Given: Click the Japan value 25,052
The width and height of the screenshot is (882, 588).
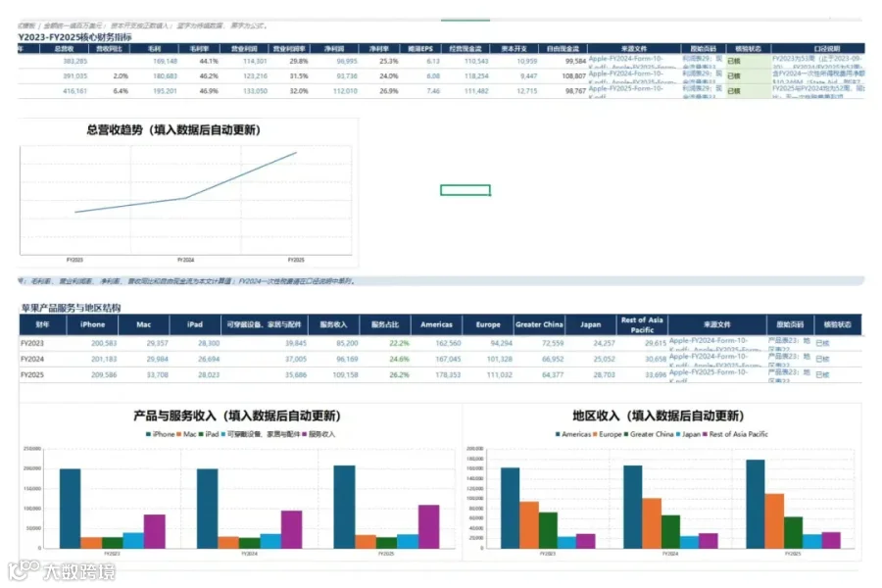Looking at the screenshot, I should tap(604, 359).
